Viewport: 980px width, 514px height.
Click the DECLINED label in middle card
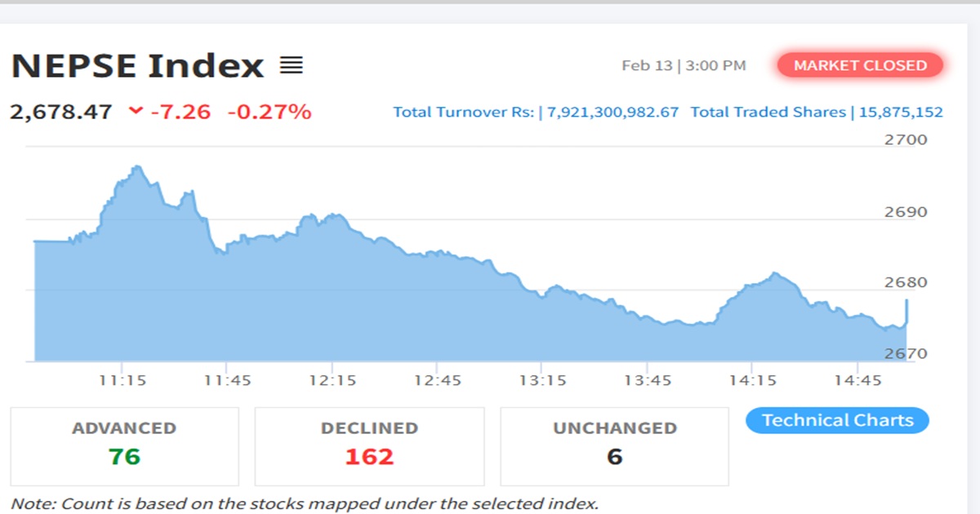(369, 428)
